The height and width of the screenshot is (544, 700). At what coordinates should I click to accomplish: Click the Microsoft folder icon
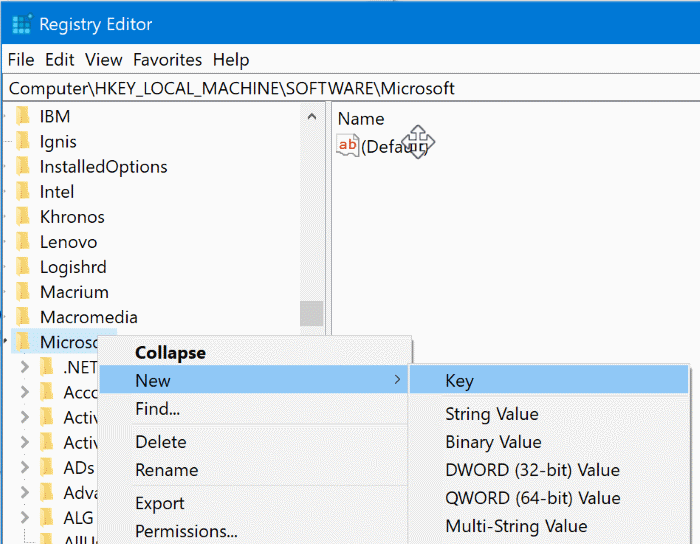(x=23, y=342)
